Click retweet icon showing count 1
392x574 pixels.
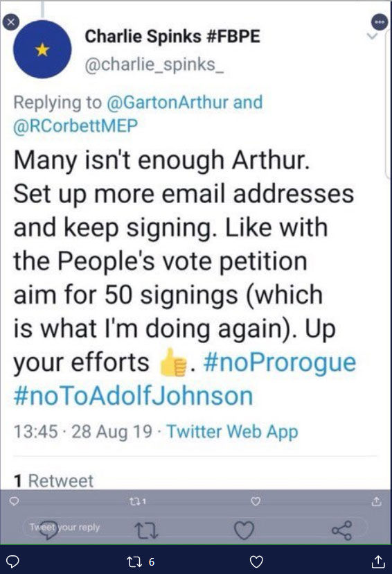click(x=138, y=501)
